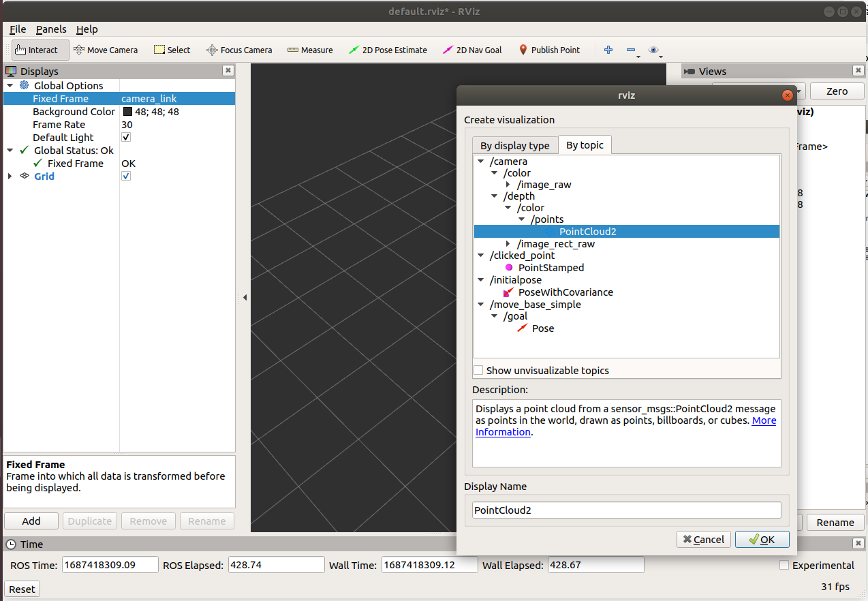This screenshot has height=601, width=868.
Task: Collapse the /points topic node
Action: 522,219
